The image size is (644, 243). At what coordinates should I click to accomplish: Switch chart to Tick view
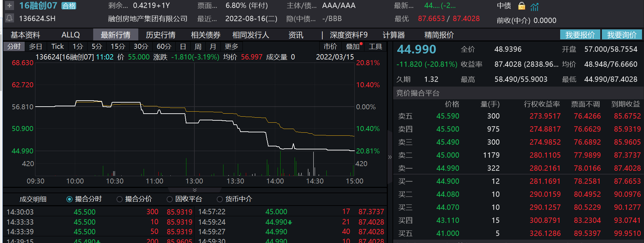(57, 46)
